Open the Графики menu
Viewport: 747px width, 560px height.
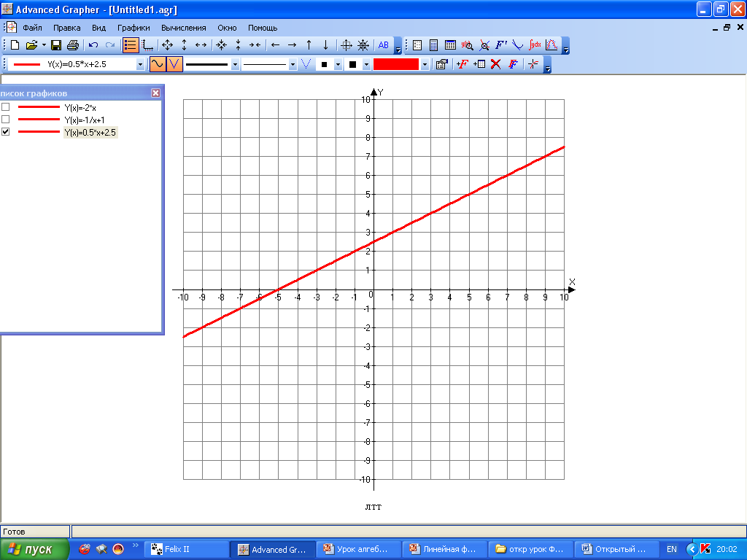coord(134,28)
